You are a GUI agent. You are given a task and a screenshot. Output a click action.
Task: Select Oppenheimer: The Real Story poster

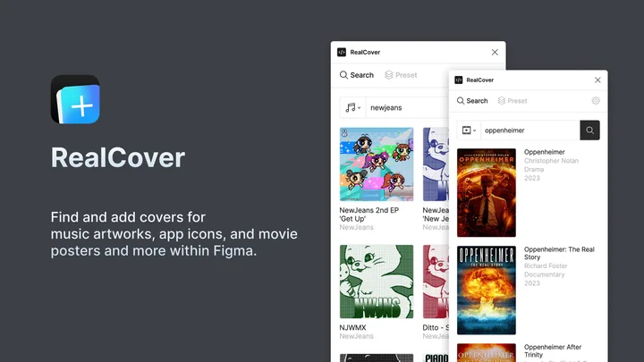487,290
